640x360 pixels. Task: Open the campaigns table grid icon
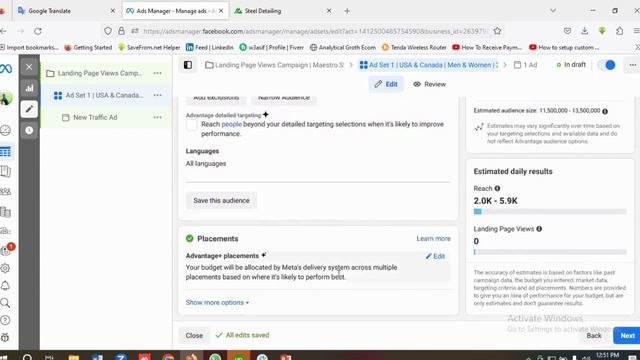5,152
